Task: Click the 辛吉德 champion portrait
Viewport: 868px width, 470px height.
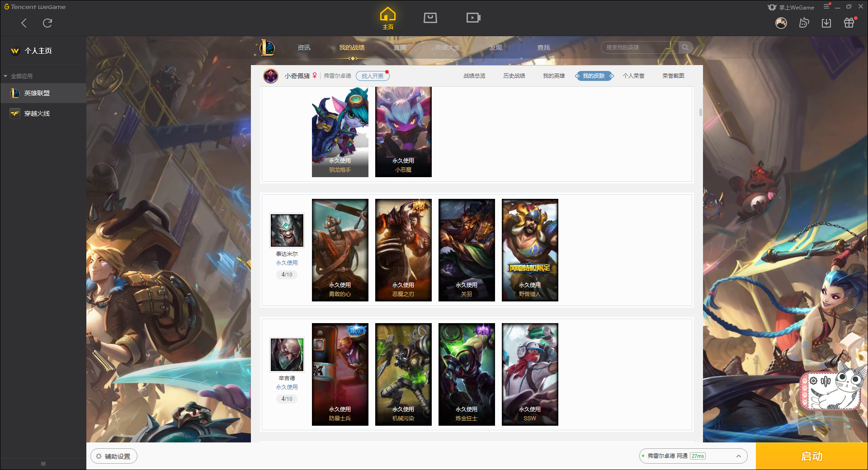Action: (x=287, y=354)
